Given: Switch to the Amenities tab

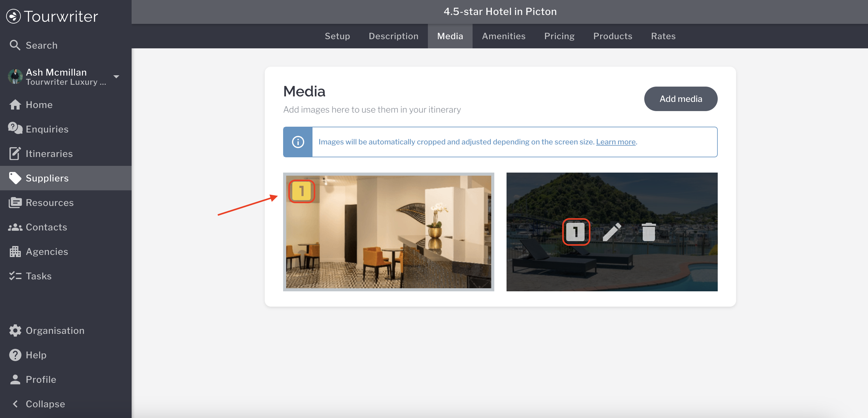Looking at the screenshot, I should coord(503,36).
